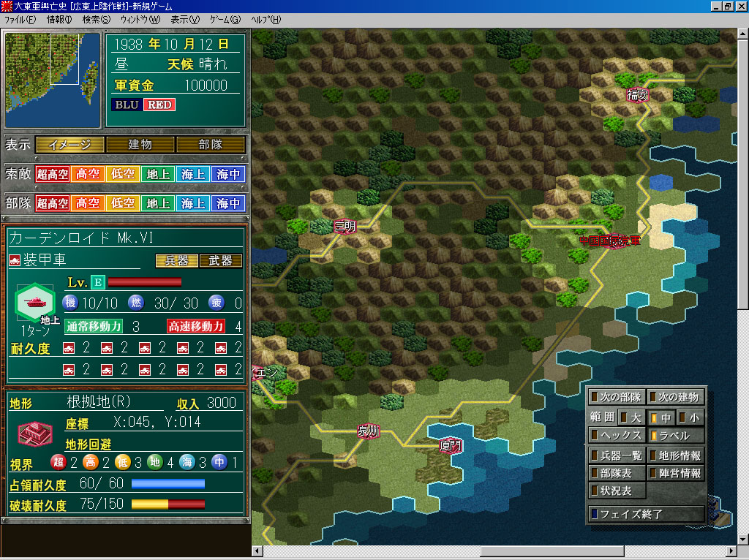Toggle 索敵 地上 filter

(158, 174)
